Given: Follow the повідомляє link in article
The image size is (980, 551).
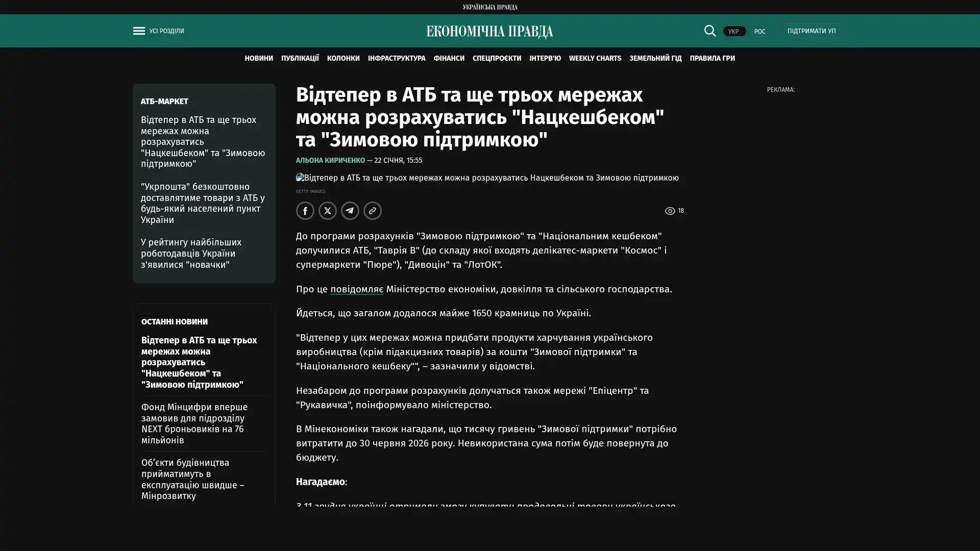Looking at the screenshot, I should tap(356, 289).
